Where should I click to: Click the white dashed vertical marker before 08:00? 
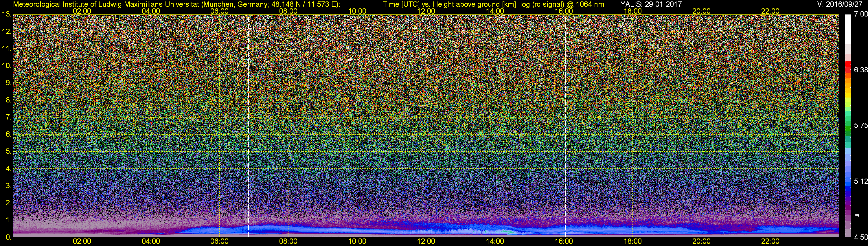248,126
